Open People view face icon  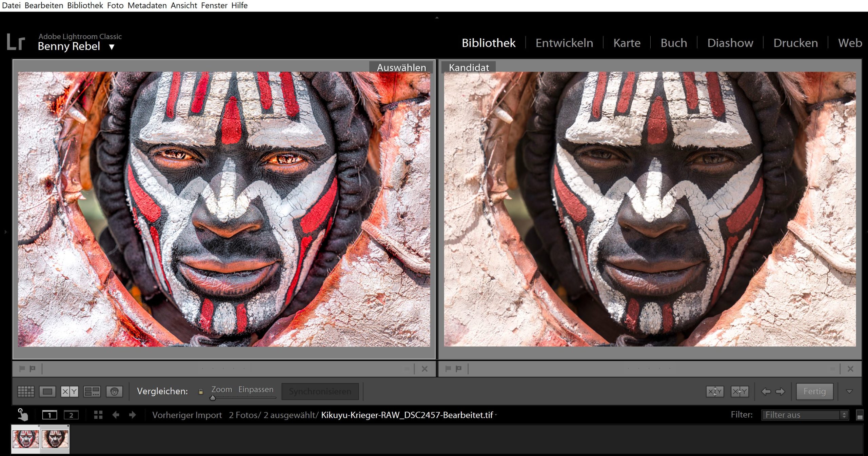pos(114,392)
